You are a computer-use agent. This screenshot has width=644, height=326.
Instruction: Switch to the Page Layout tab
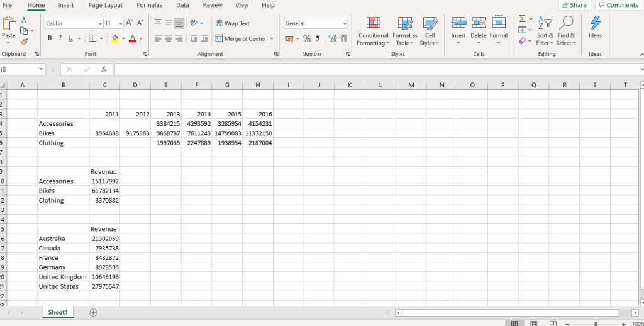pos(105,5)
